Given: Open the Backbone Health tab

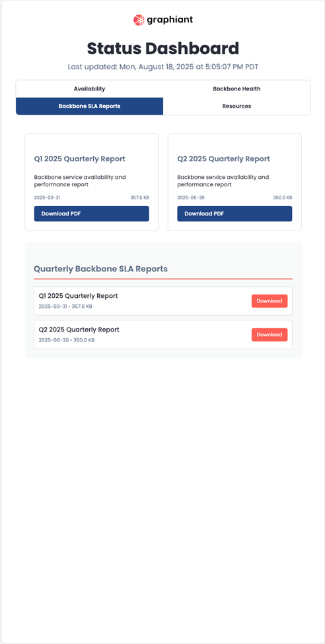Looking at the screenshot, I should point(236,89).
